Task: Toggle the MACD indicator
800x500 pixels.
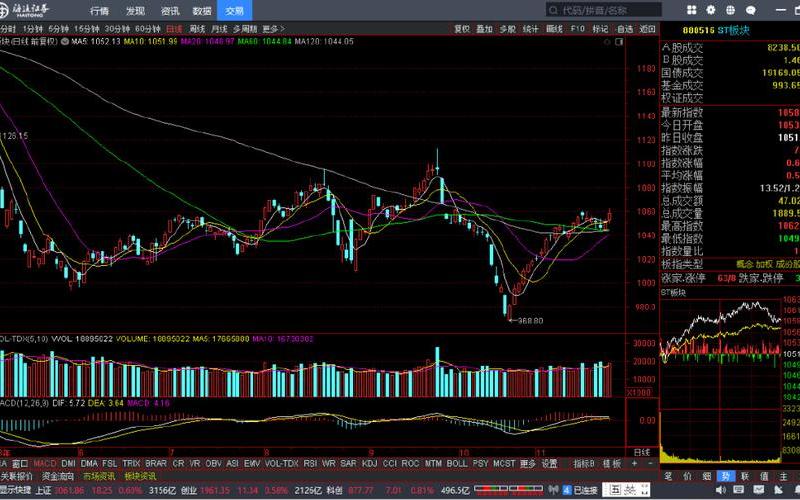Action: click(x=44, y=464)
